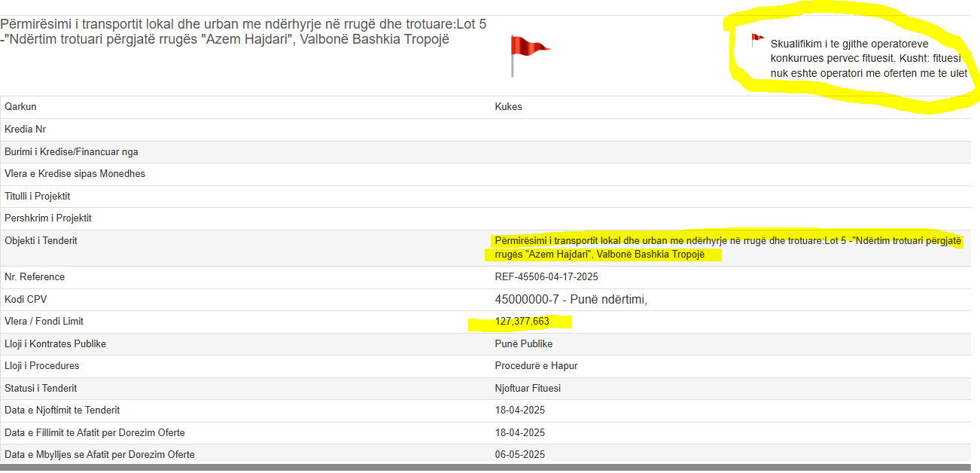
Task: Click the 'Pershkrim i Projektit' row label
Action: tap(47, 218)
